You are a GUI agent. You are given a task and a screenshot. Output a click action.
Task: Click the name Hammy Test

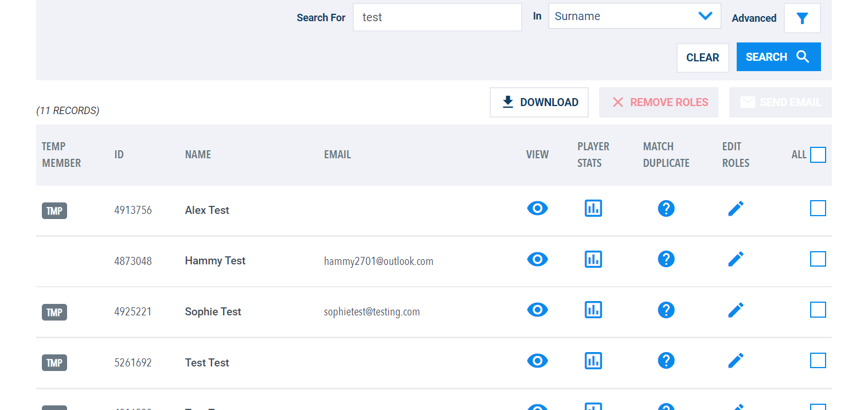[x=215, y=260]
